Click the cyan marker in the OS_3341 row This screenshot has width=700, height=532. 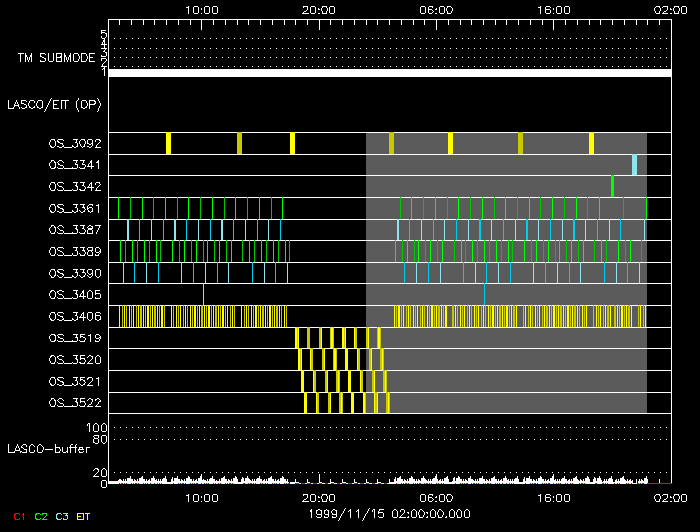[634, 164]
